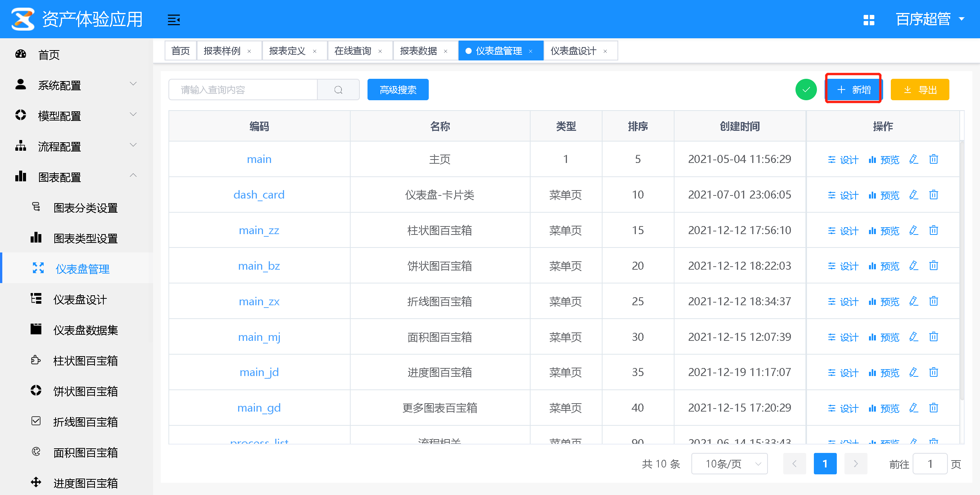Go to the previous page arrow
The height and width of the screenshot is (495, 980).
[794, 464]
